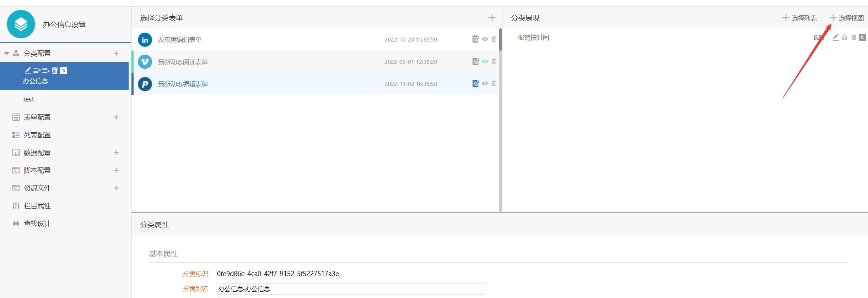Select the 最新动态编辑表单 row
The image size is (868, 298).
315,84
